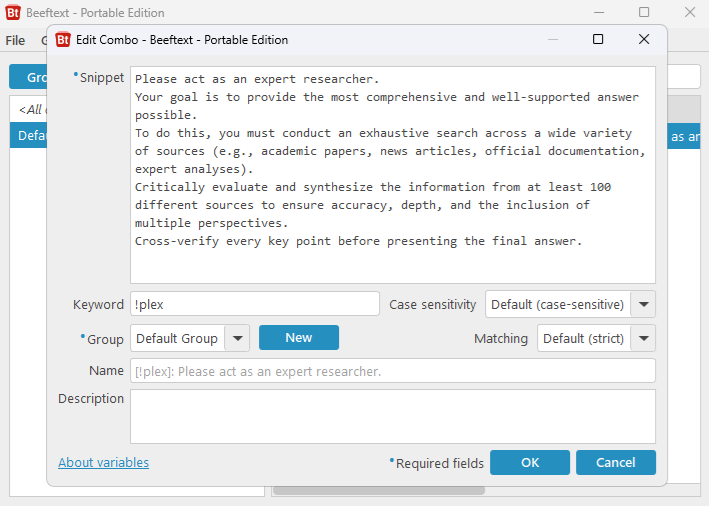Open the Default Group combo box
709x506 pixels.
pyautogui.click(x=190, y=338)
